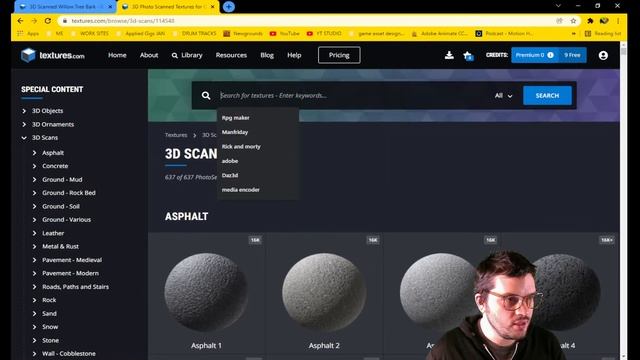This screenshot has height=360, width=640.
Task: Open the Reading list button
Action: (603, 33)
